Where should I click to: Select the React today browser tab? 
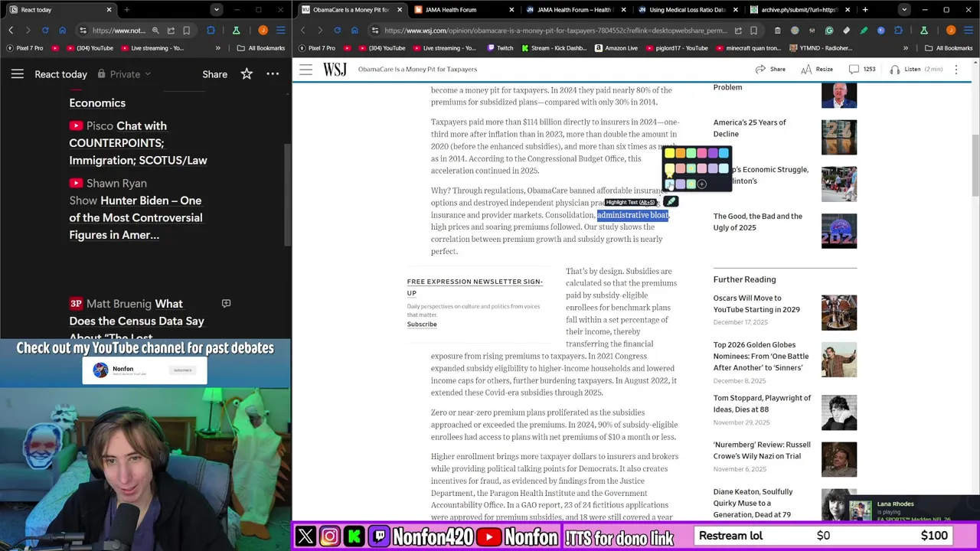click(60, 10)
